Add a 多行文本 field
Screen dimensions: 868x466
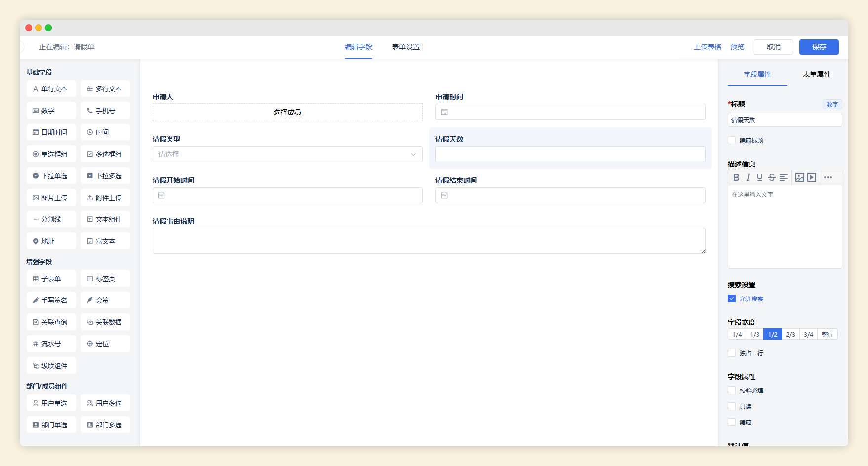(x=106, y=89)
